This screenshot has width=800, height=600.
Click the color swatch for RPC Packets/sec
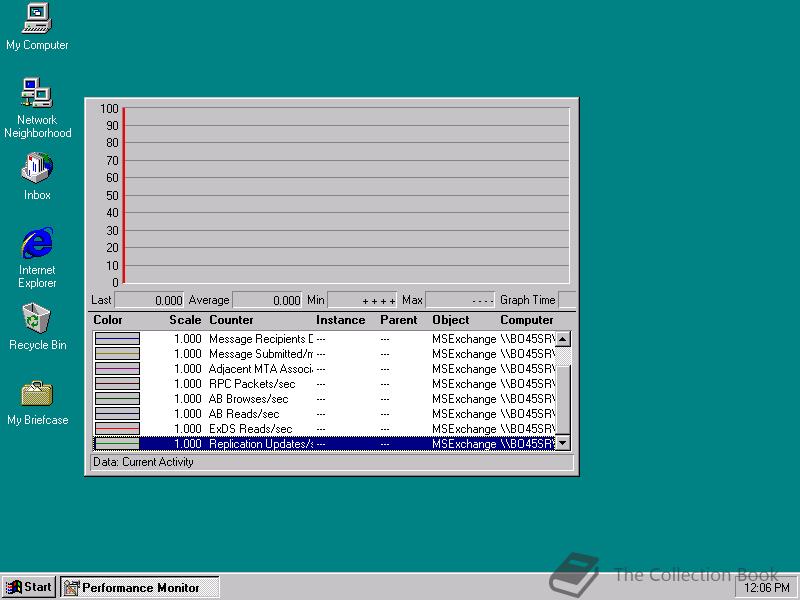(x=117, y=384)
